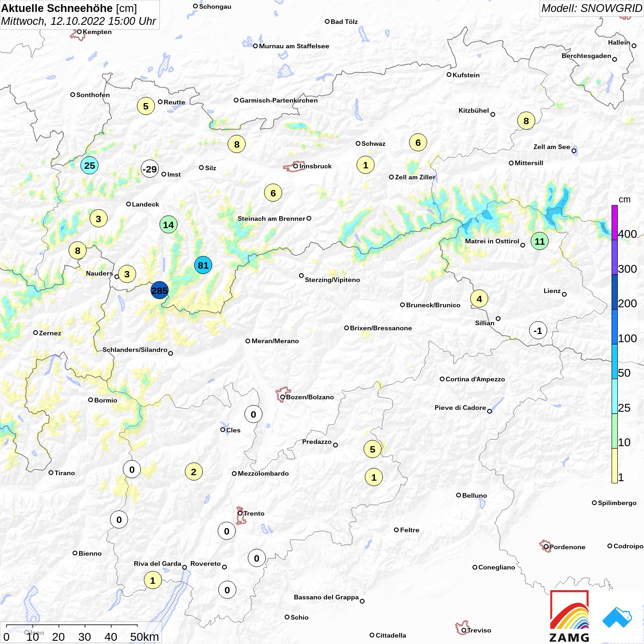Click the 'Kufstein' town label
Image resolution: width=644 pixels, height=644 pixels.
[466, 75]
